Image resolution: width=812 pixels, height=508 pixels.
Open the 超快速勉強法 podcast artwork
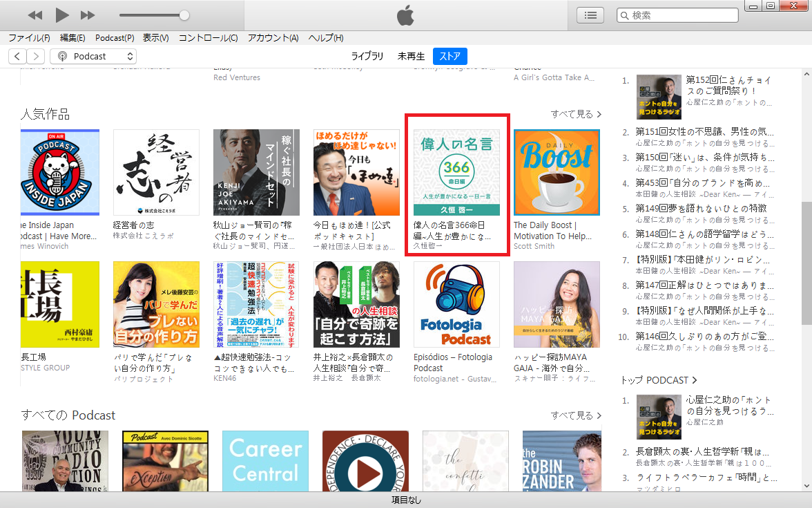coord(256,304)
